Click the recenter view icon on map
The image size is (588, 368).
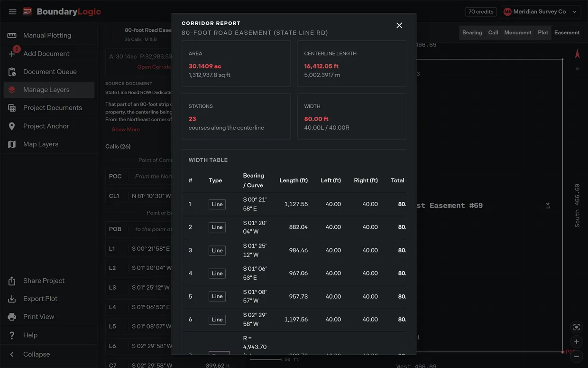pos(577,327)
